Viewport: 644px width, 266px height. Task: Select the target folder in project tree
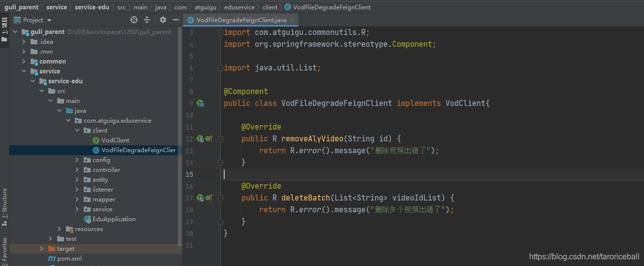(x=61, y=249)
